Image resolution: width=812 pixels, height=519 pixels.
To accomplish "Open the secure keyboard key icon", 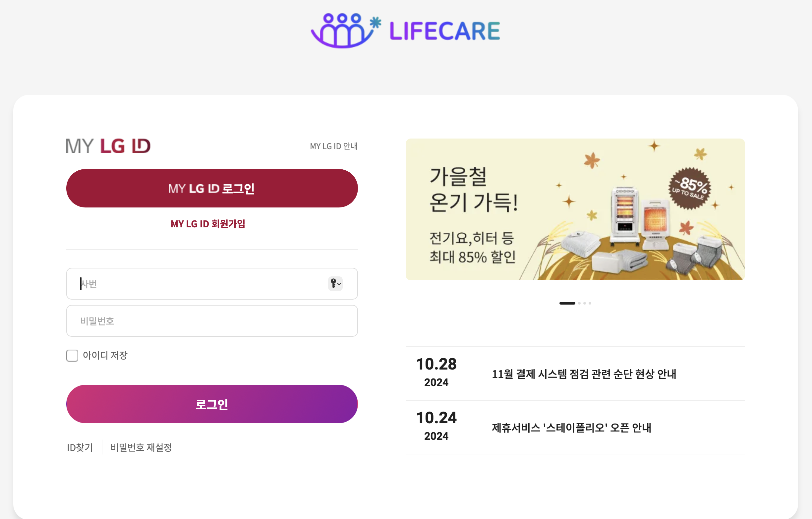I will coord(333,284).
